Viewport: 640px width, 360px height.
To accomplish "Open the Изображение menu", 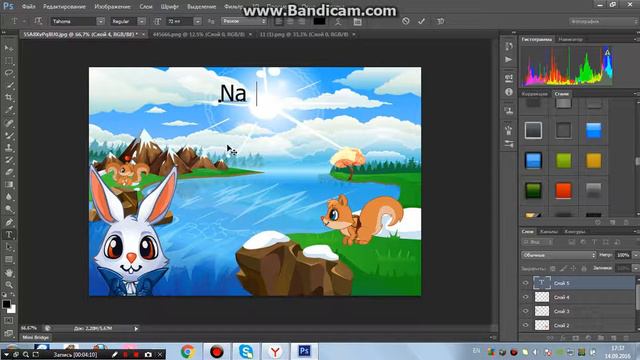I will coord(112,7).
